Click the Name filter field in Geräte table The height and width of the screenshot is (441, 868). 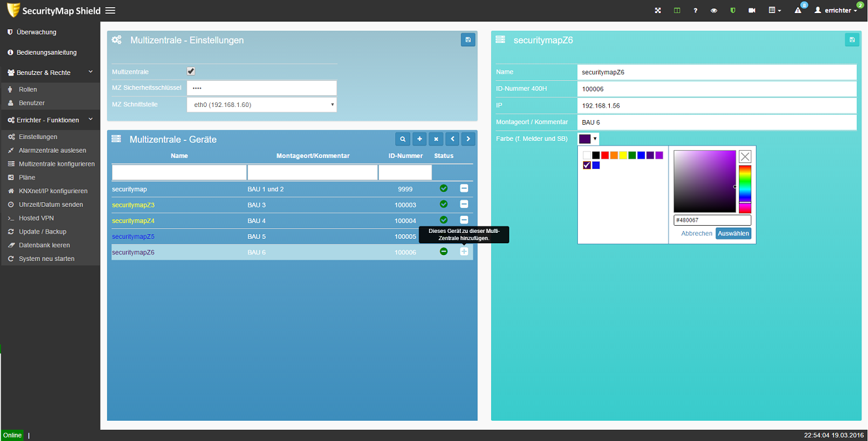click(179, 172)
